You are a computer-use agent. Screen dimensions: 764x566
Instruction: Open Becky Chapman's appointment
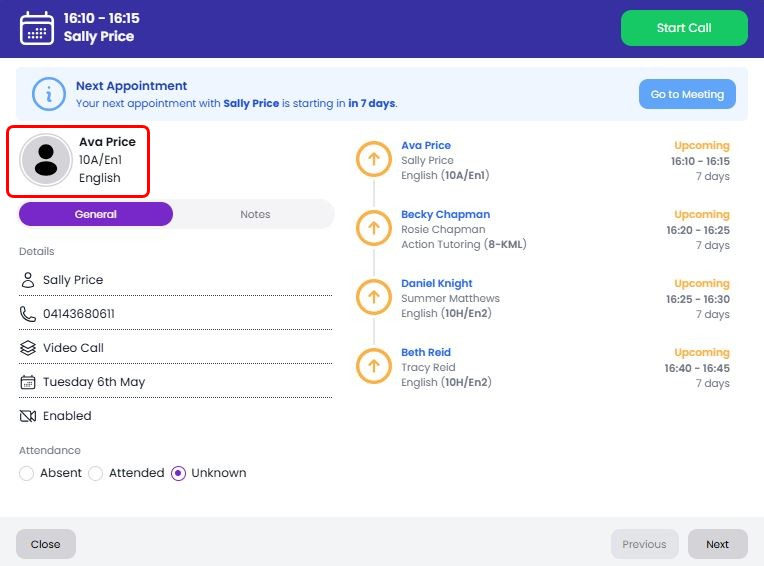click(x=445, y=214)
